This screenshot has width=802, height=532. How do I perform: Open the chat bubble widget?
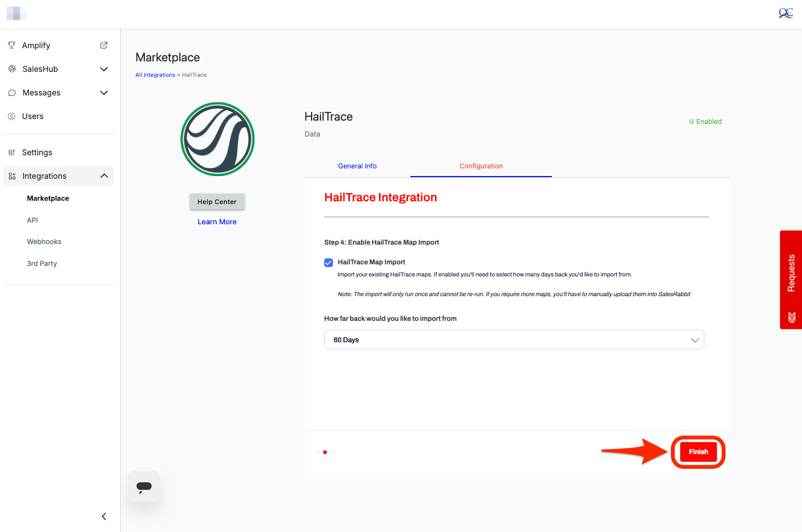coord(144,486)
